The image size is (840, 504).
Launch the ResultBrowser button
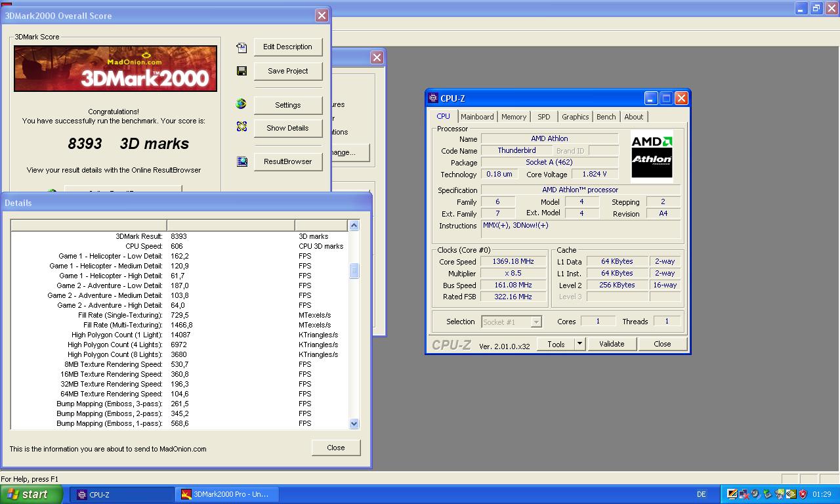[x=287, y=161]
